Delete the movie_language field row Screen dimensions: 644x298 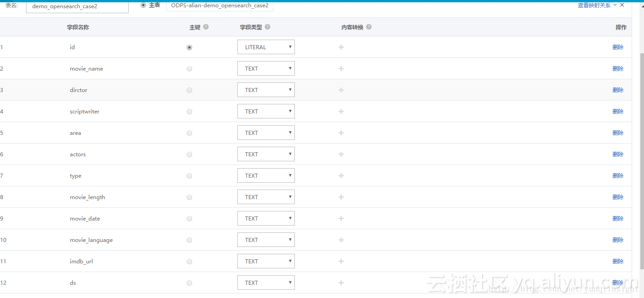[618, 240]
